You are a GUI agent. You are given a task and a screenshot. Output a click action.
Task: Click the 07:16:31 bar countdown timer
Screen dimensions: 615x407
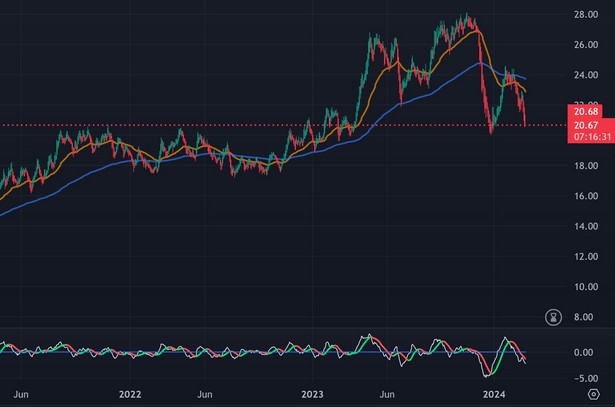click(582, 136)
